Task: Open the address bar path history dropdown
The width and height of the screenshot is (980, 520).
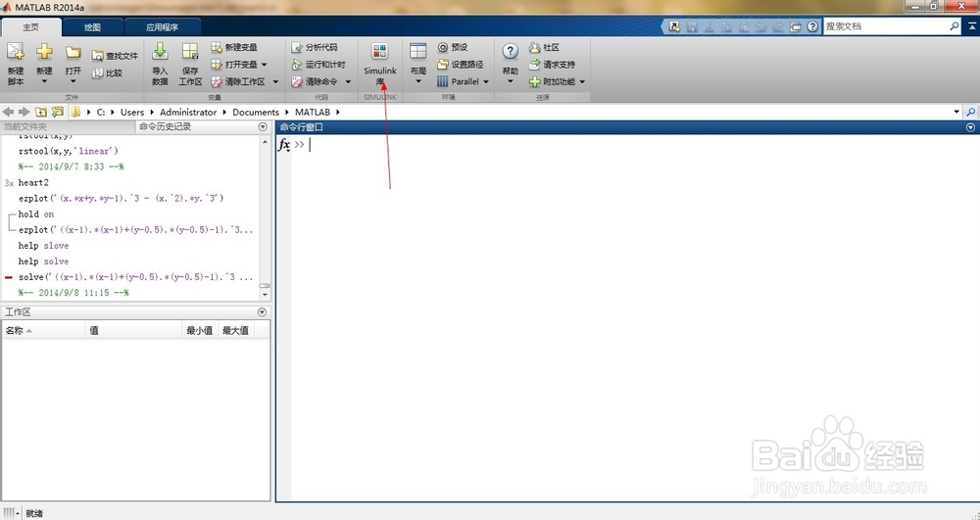Action: pyautogui.click(x=956, y=112)
